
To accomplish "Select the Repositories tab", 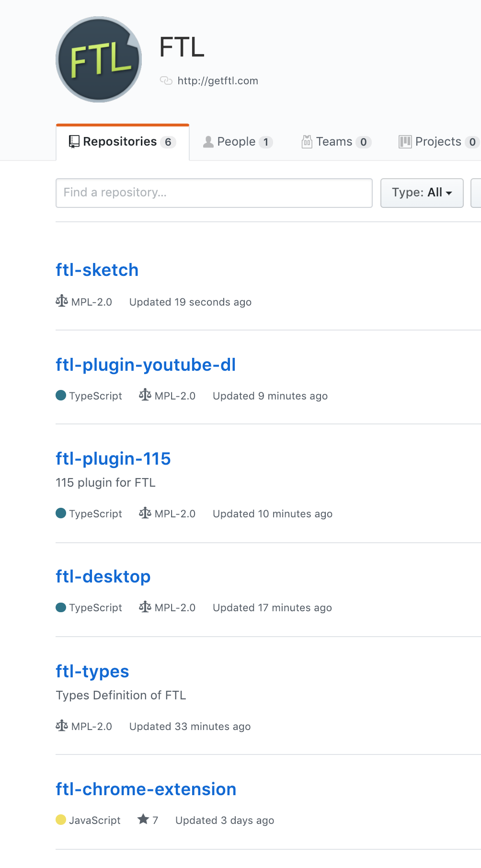I will click(x=122, y=142).
